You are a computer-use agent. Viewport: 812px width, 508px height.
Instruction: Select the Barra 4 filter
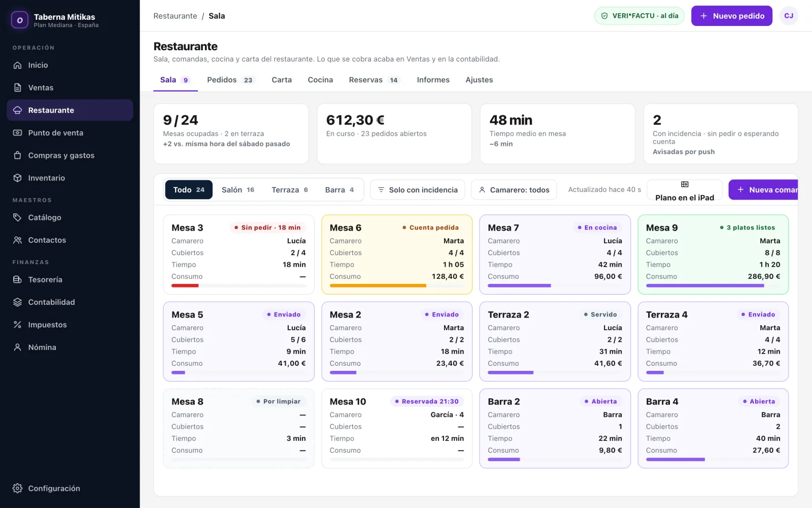(x=339, y=189)
